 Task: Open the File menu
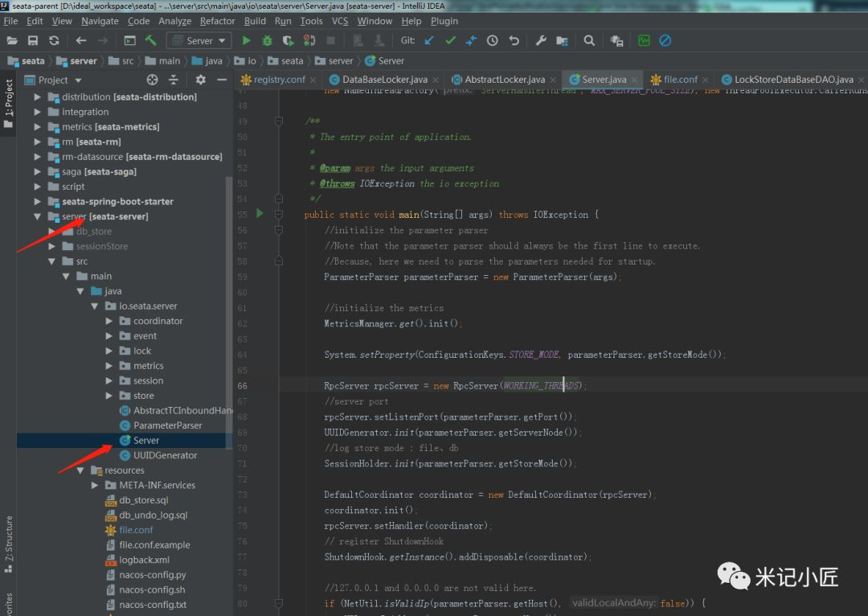(x=10, y=21)
